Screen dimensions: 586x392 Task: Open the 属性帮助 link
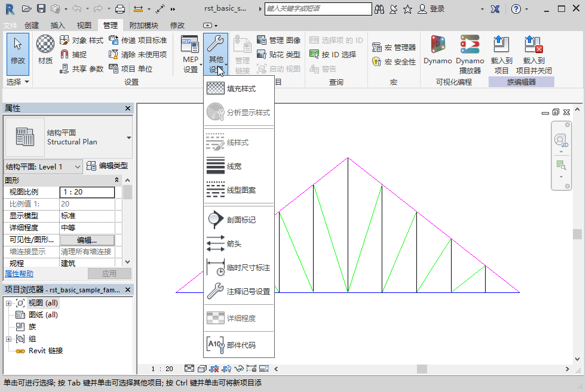click(18, 273)
